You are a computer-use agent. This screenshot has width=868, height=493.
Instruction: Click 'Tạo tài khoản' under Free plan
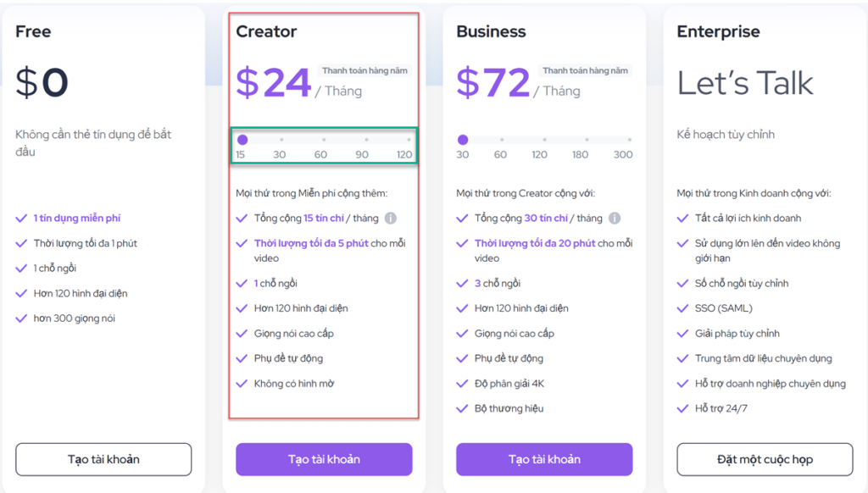point(103,459)
